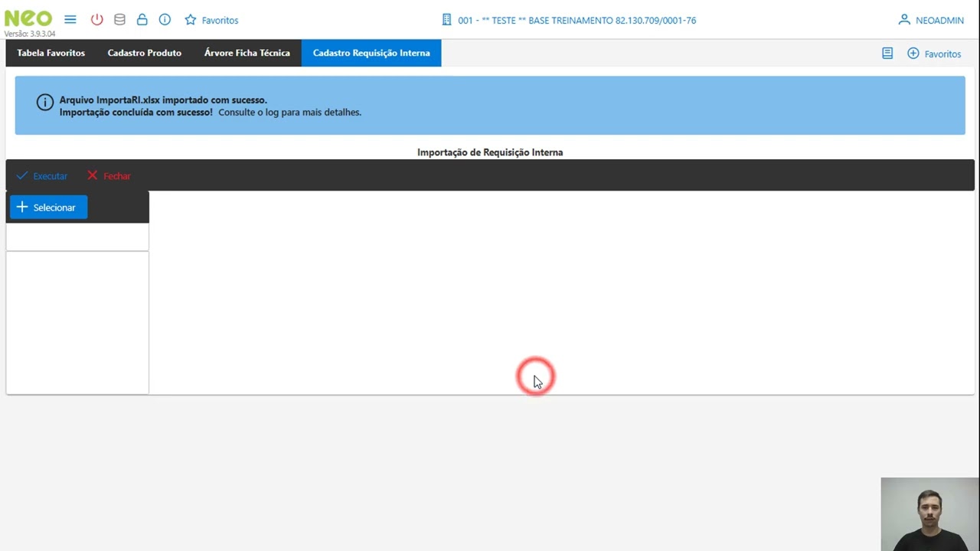The width and height of the screenshot is (980, 551).
Task: Switch to the Cadastro Produto tab
Action: [x=145, y=53]
